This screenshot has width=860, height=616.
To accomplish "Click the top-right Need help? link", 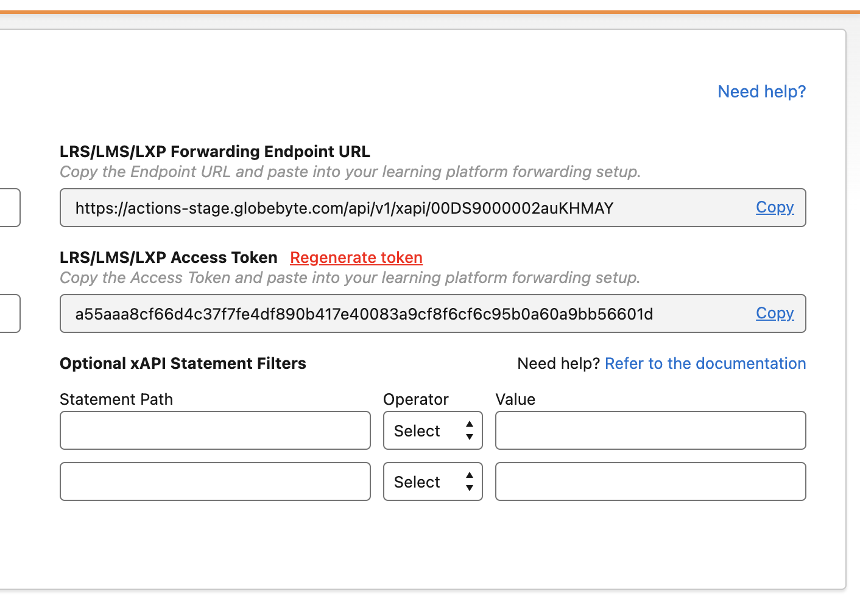I will (x=761, y=91).
